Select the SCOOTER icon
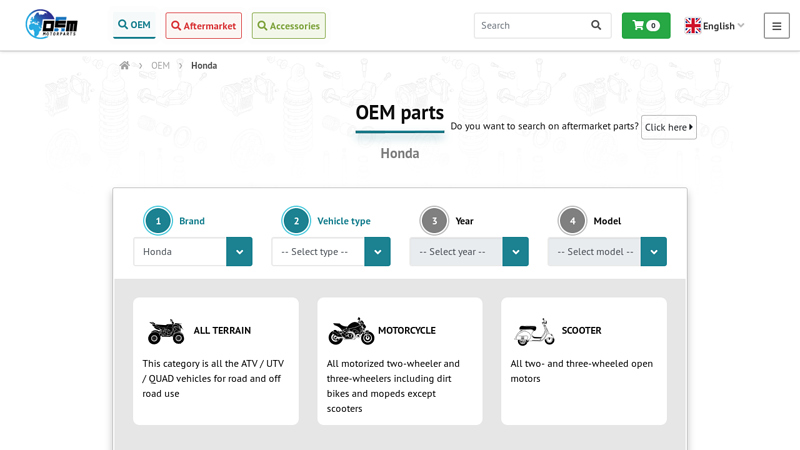The width and height of the screenshot is (800, 450). pyautogui.click(x=534, y=332)
